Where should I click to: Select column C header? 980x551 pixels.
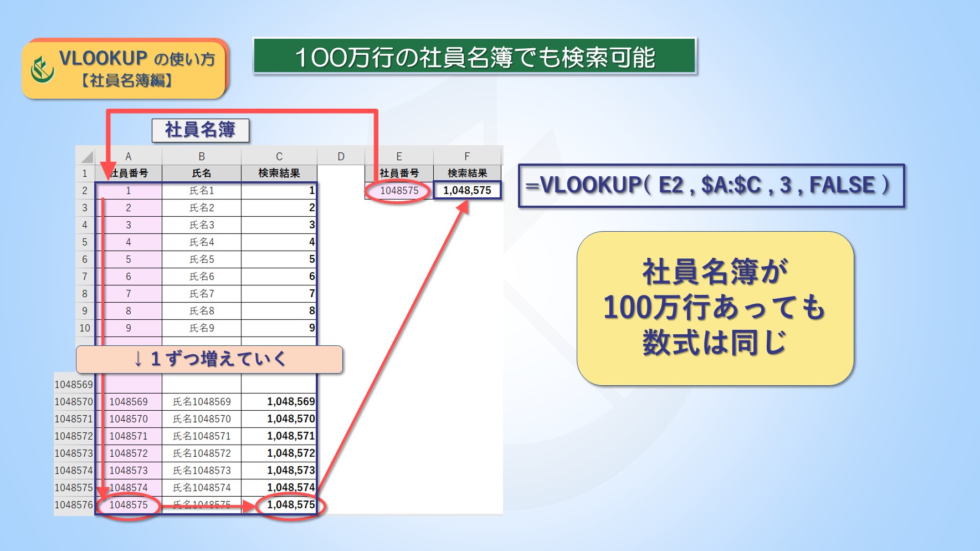click(x=279, y=156)
